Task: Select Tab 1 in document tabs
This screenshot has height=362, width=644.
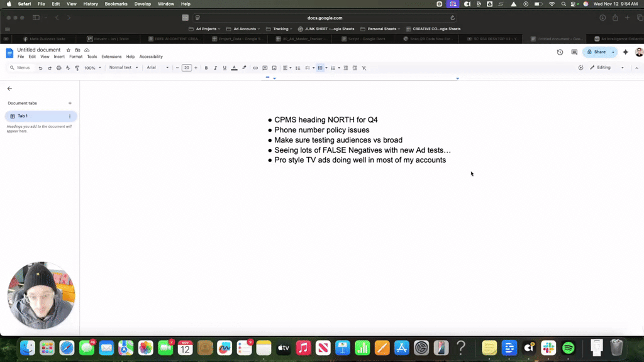Action: pyautogui.click(x=41, y=116)
